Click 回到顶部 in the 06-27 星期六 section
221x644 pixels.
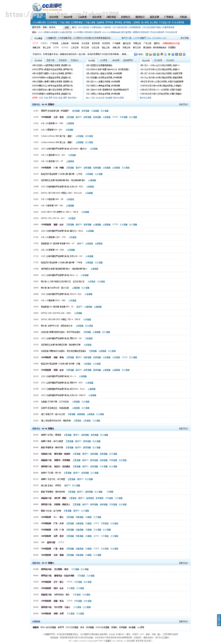tap(184, 563)
